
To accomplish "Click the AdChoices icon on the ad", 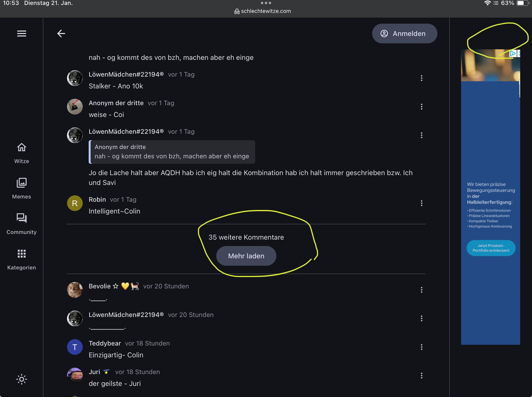I will pyautogui.click(x=513, y=53).
